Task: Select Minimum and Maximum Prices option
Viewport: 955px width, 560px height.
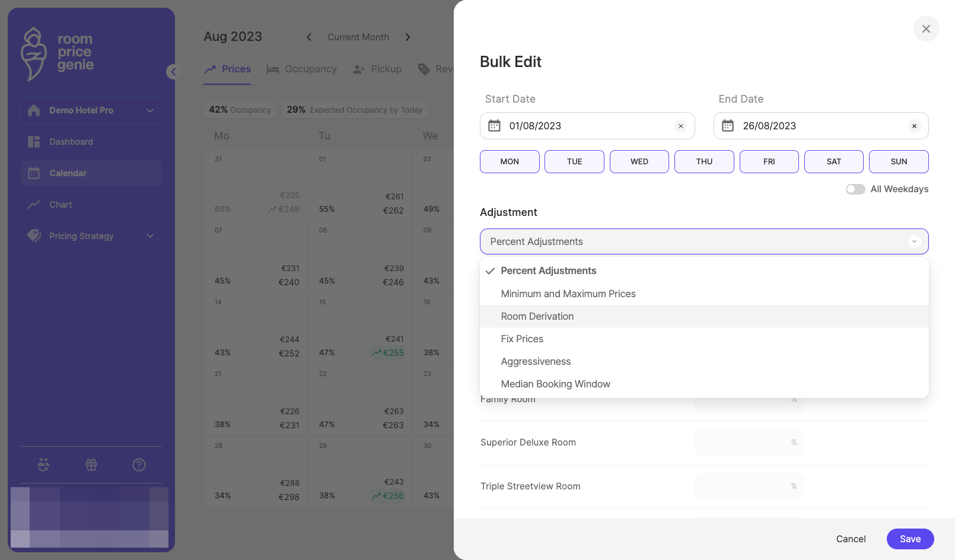Action: 704,294
